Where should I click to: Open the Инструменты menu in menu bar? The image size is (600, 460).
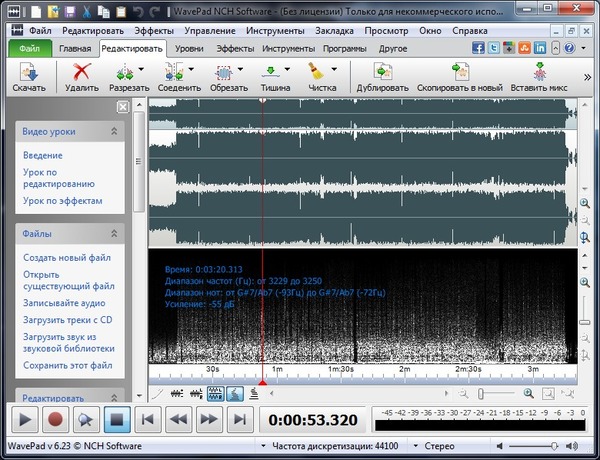tap(275, 31)
